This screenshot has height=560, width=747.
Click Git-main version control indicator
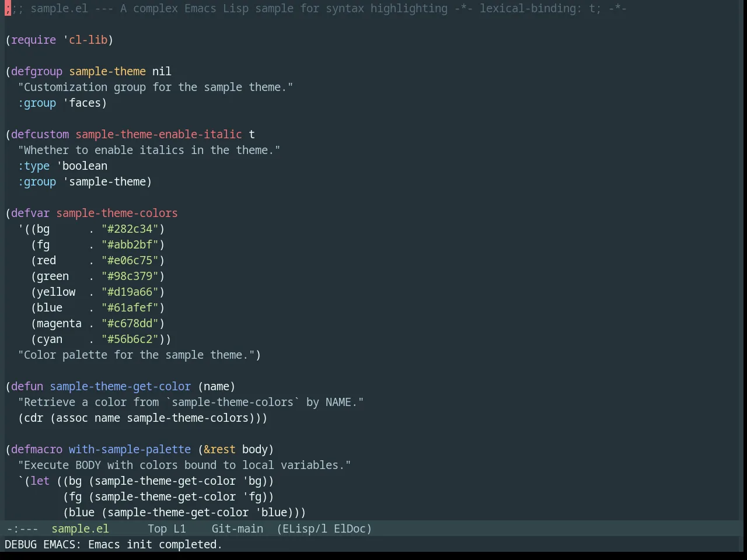coord(237,528)
